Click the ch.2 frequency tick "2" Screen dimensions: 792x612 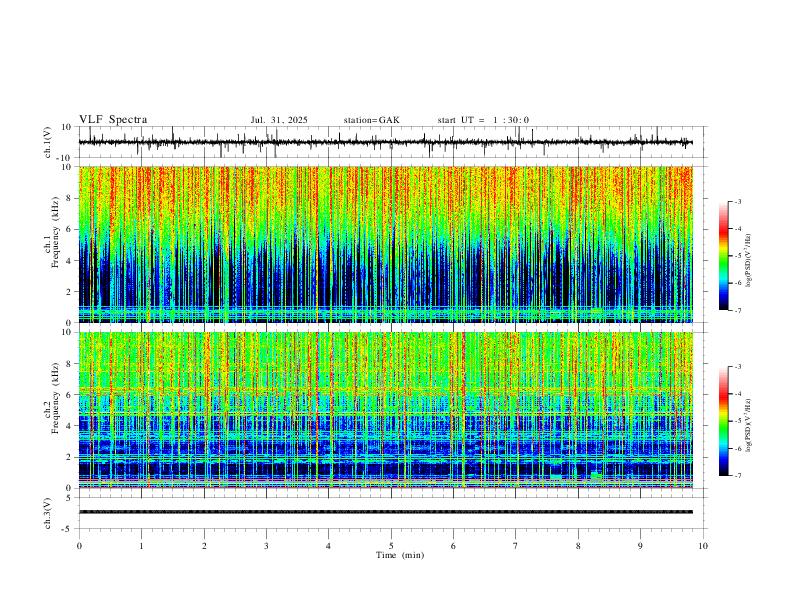(x=69, y=457)
